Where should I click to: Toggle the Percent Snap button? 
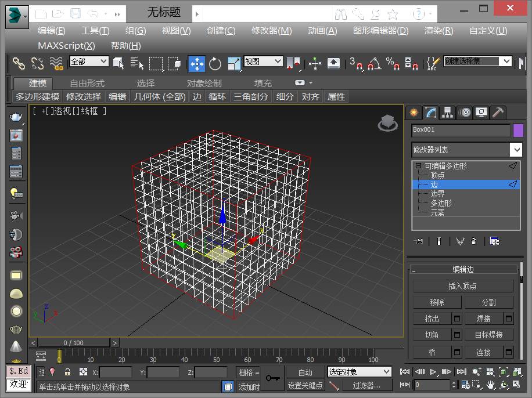(393, 63)
